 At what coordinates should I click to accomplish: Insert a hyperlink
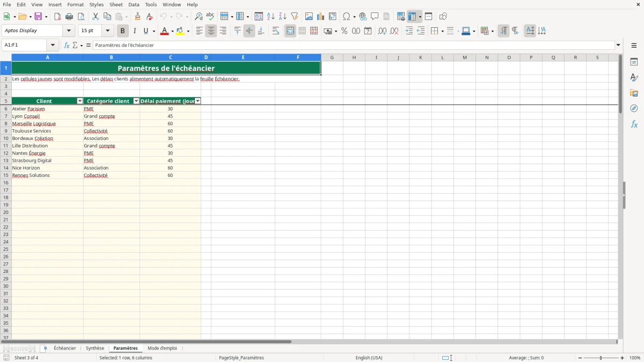click(363, 17)
